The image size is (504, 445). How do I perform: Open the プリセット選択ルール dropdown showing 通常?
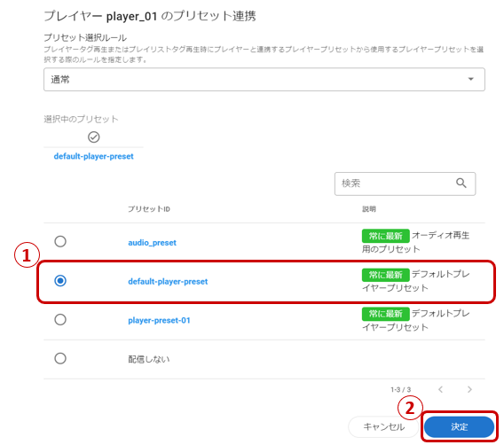(264, 79)
